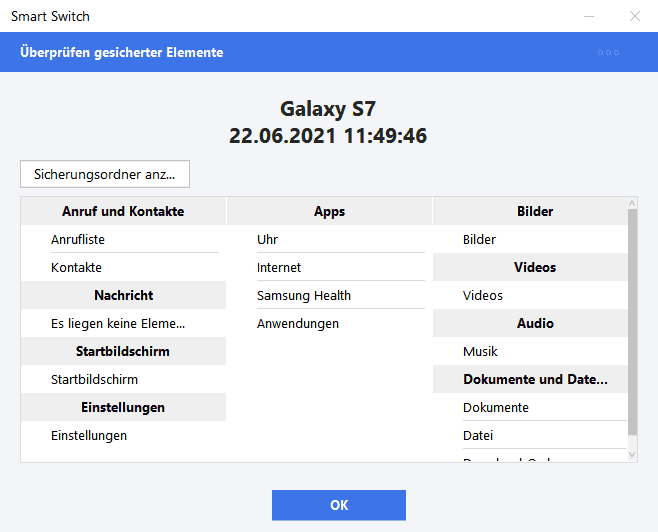Select the Videos list item
Screen dimensions: 658x532
tap(530, 295)
